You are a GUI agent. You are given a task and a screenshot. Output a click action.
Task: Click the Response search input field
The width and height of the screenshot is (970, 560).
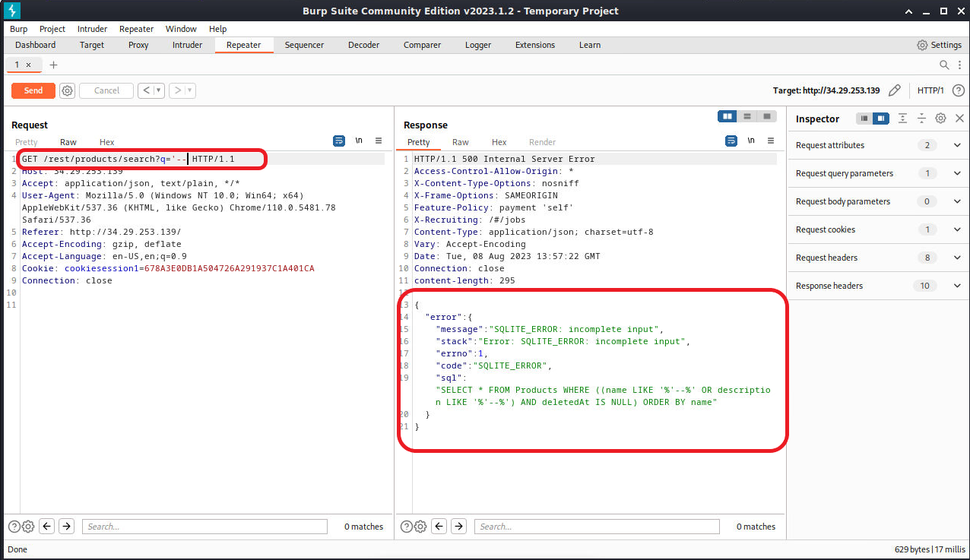[597, 527]
